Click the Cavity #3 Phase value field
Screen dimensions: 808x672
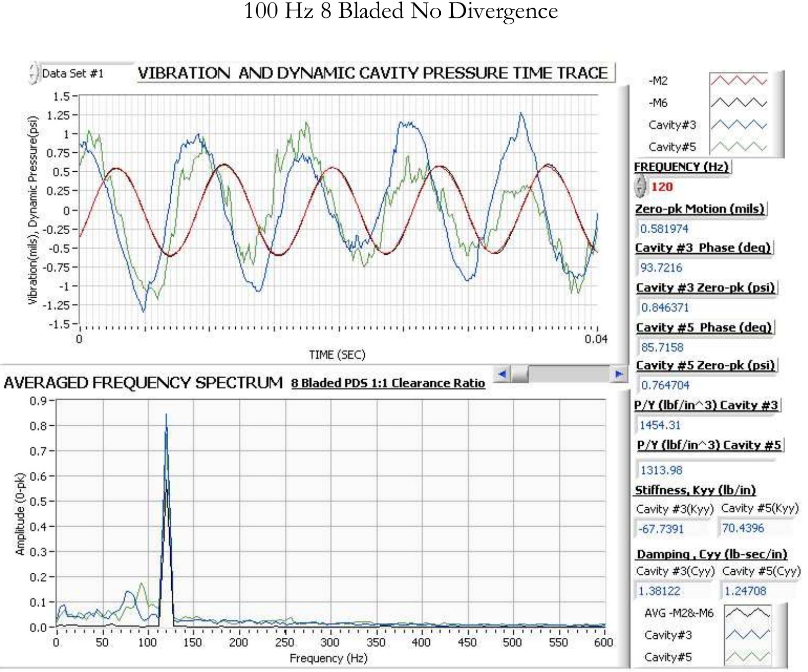661,268
